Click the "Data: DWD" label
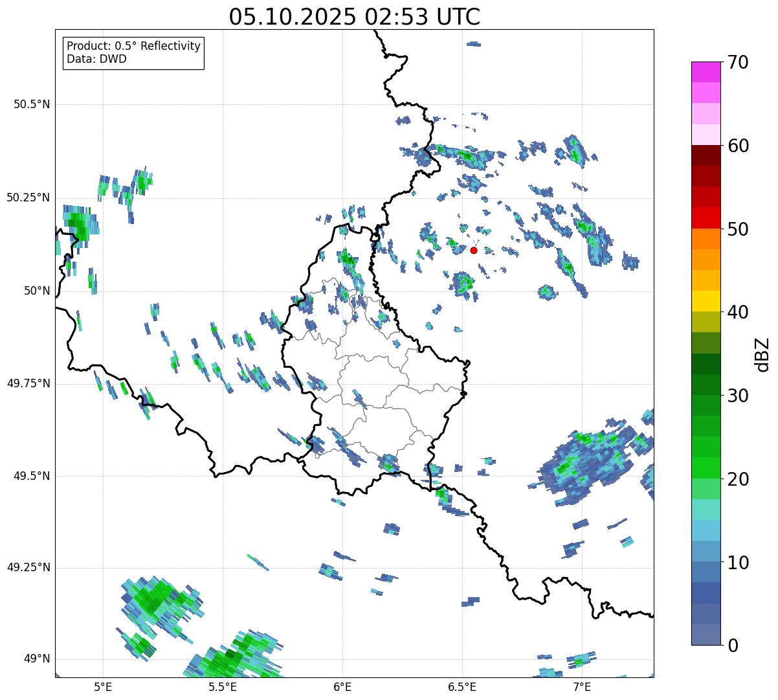The height and width of the screenshot is (700, 778). [x=96, y=59]
